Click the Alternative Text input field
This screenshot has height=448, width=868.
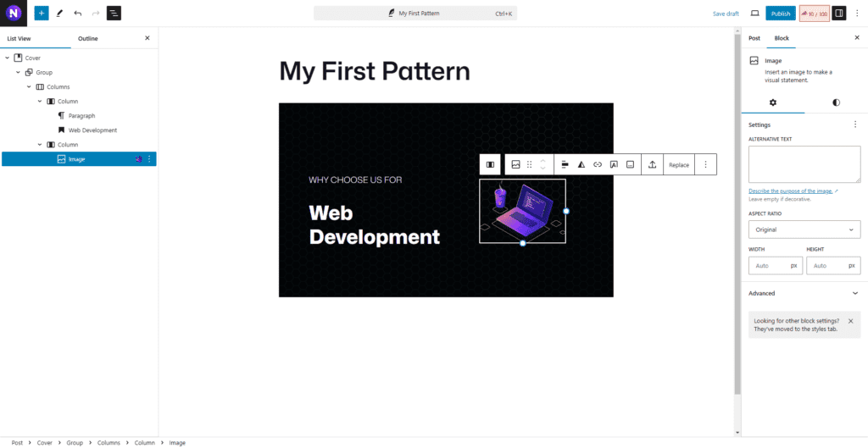click(804, 164)
